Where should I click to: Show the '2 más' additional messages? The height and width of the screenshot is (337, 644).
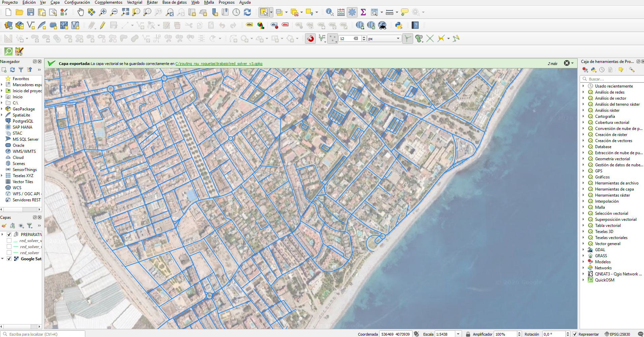tap(552, 64)
